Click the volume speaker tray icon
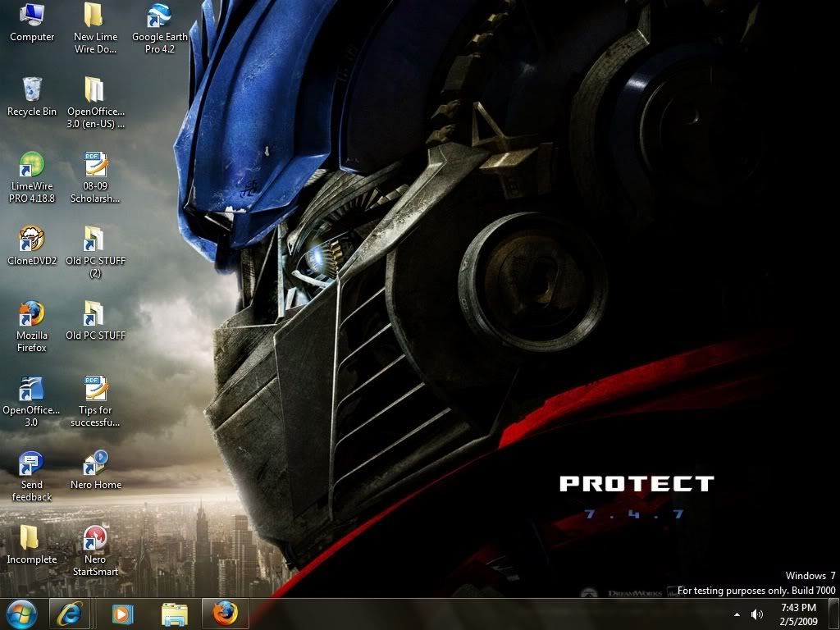 (x=756, y=614)
